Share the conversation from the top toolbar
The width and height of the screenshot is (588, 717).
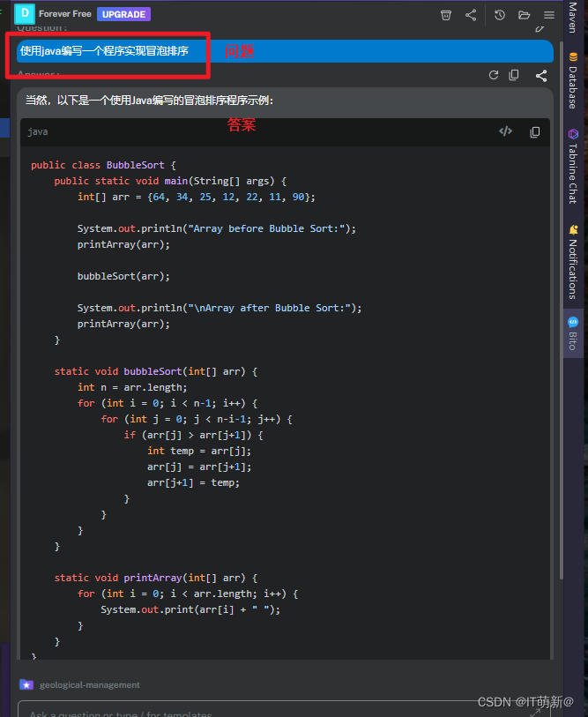[x=471, y=15]
